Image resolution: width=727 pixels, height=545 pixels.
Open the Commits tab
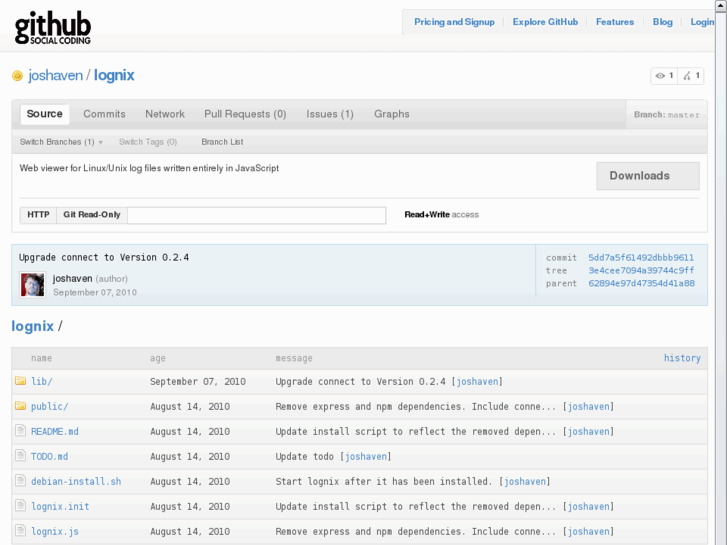(104, 114)
